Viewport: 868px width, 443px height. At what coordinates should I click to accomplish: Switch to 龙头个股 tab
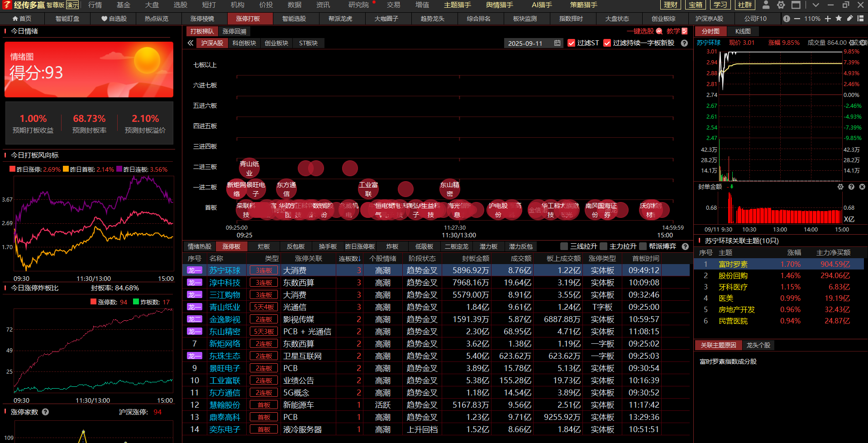coord(758,345)
